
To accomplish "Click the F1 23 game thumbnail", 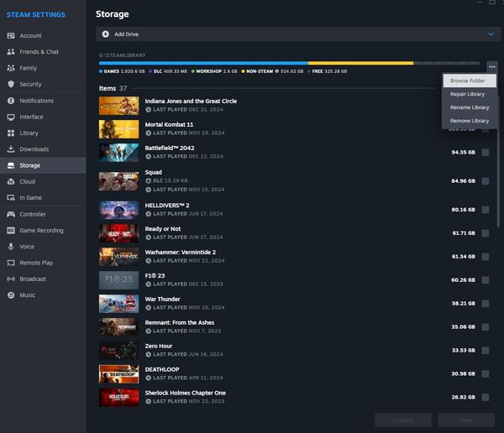I will pos(119,280).
